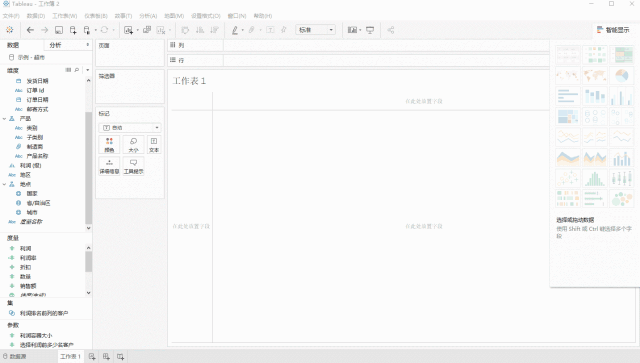Click the 大小 size button on Marks card
This screenshot has height=363, width=640.
[x=133, y=145]
